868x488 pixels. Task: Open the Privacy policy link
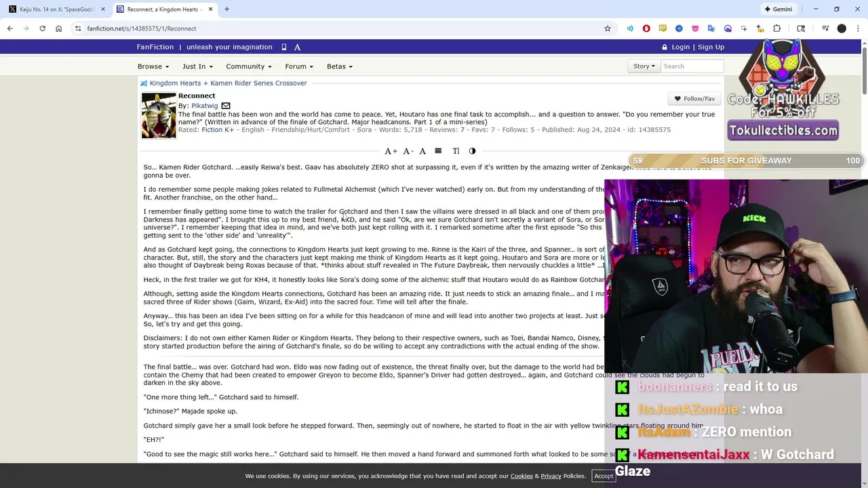(x=551, y=476)
